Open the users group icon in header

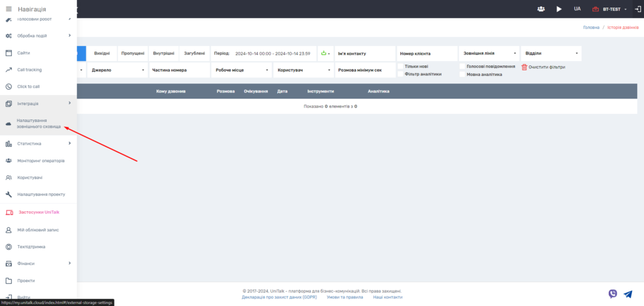pos(541,9)
